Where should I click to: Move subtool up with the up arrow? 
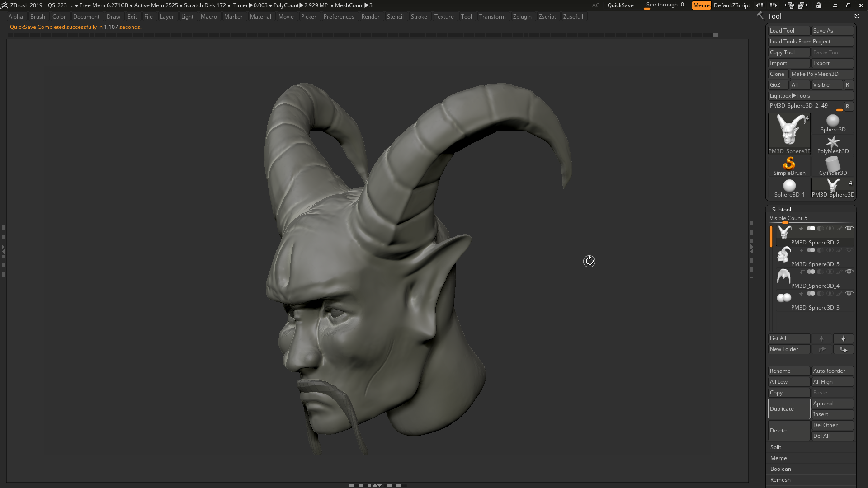pos(821,338)
